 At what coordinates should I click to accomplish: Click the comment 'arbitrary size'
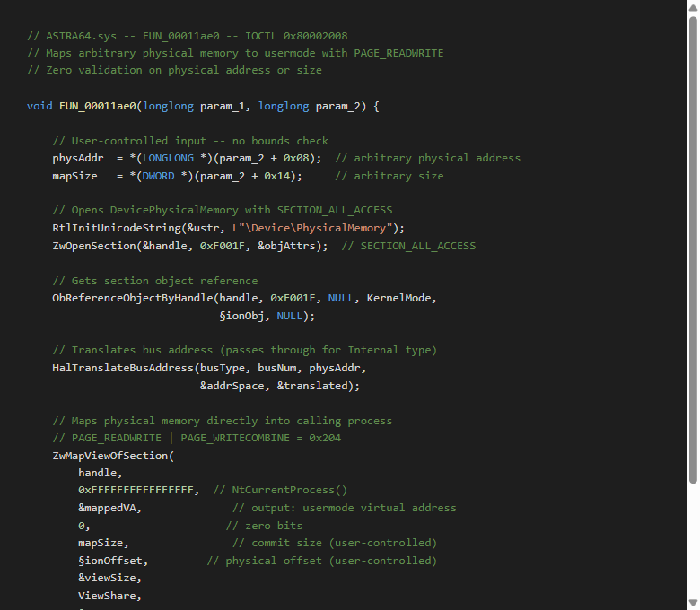click(389, 176)
